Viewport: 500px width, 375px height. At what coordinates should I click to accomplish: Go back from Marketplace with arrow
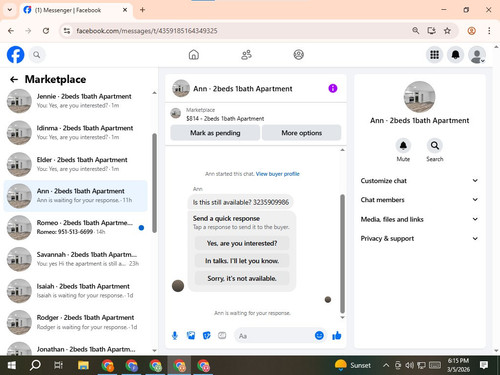14,79
